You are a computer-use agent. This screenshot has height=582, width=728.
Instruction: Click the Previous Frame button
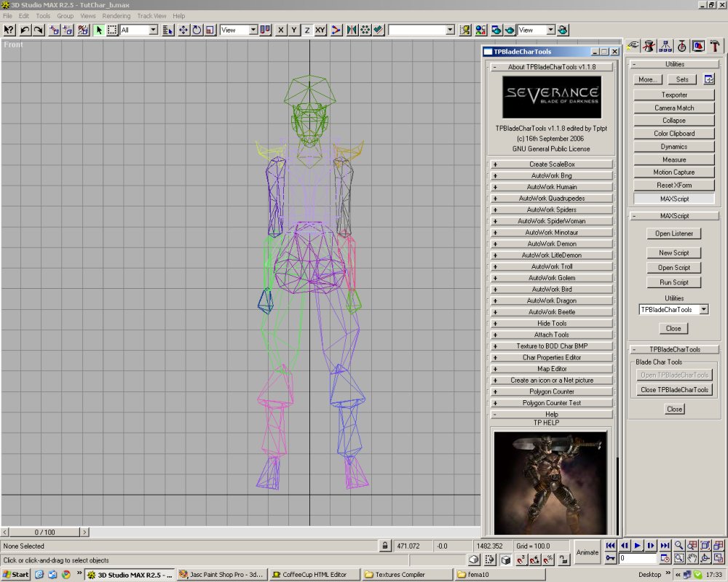(x=625, y=546)
